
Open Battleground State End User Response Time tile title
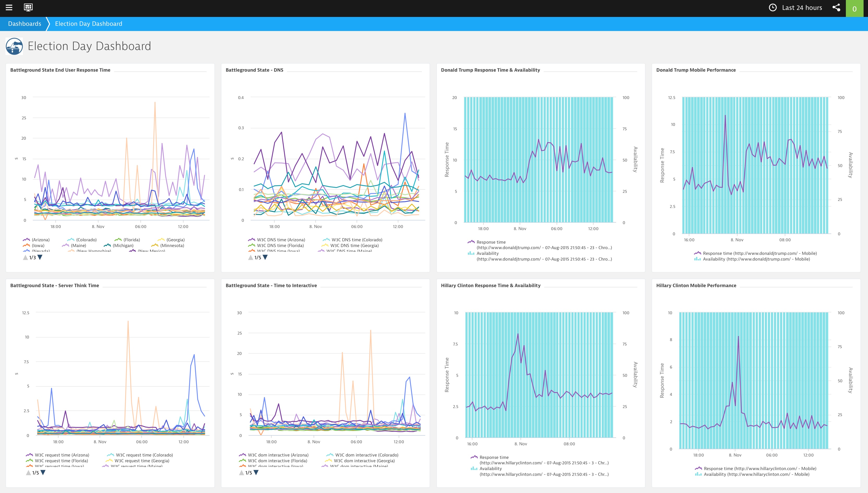[60, 70]
